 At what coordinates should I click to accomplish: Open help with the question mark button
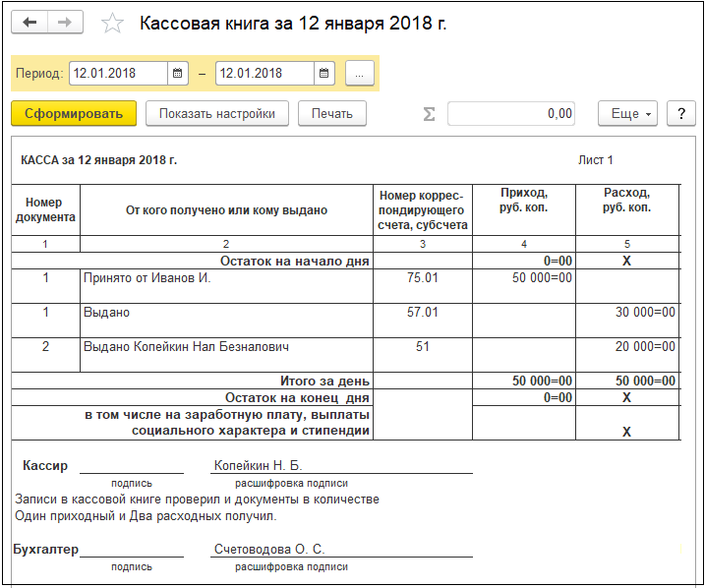(681, 113)
